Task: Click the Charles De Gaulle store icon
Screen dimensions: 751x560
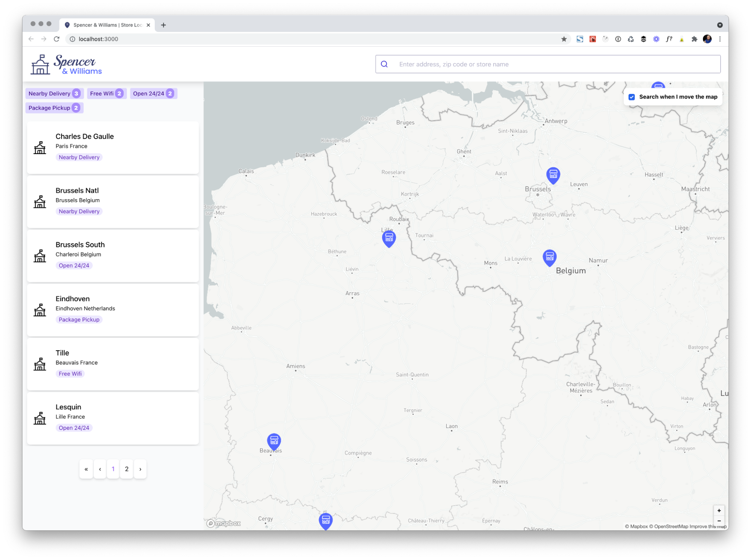Action: 40,147
